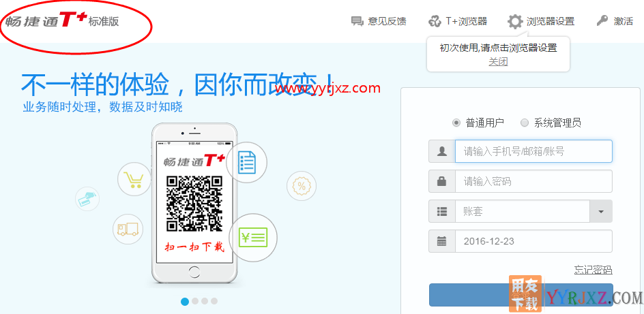Open the 激活 activation link

(x=624, y=21)
